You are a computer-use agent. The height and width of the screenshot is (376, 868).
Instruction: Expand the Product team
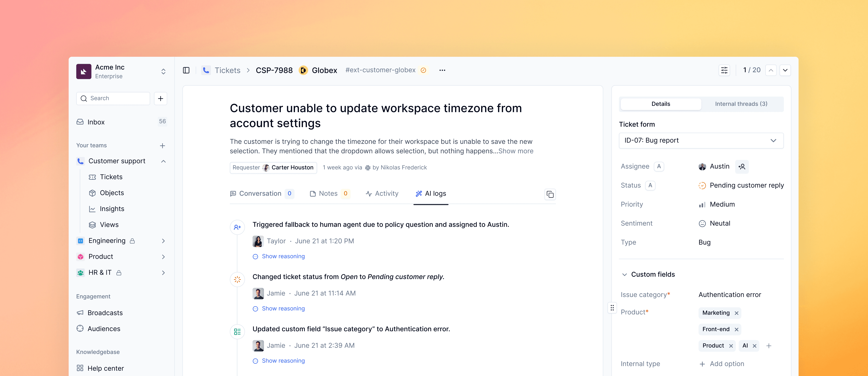(x=163, y=257)
